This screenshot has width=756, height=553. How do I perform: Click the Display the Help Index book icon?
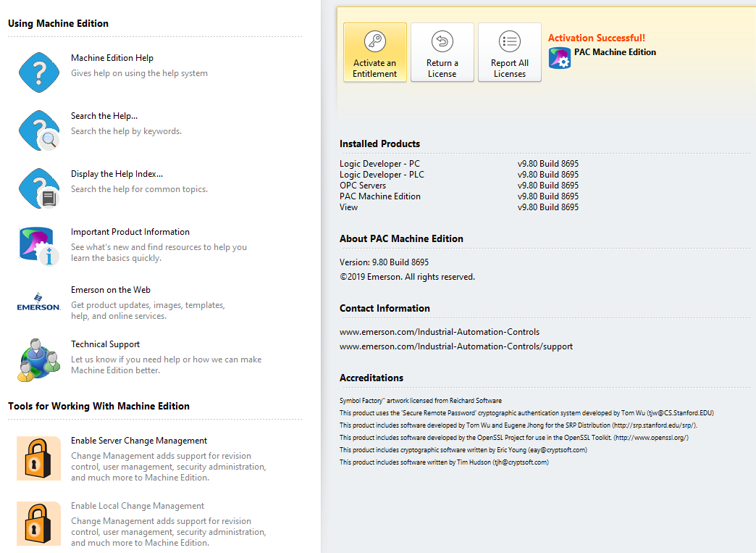pyautogui.click(x=39, y=188)
